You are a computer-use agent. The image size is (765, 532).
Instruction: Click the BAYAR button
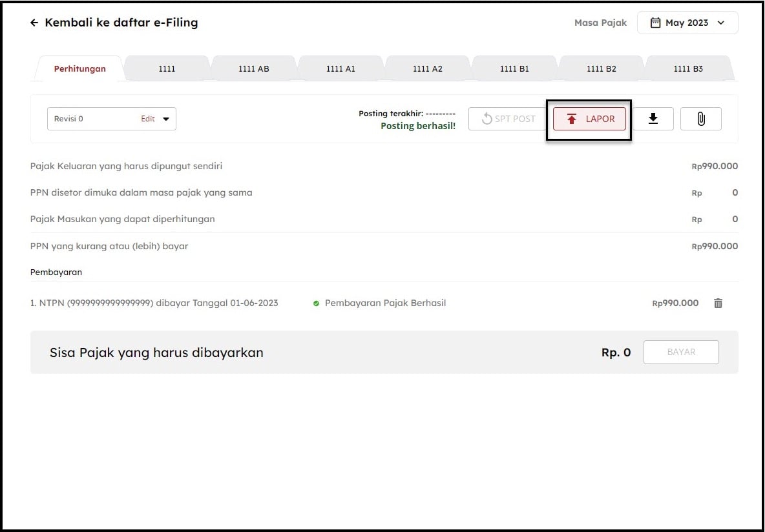tap(681, 352)
